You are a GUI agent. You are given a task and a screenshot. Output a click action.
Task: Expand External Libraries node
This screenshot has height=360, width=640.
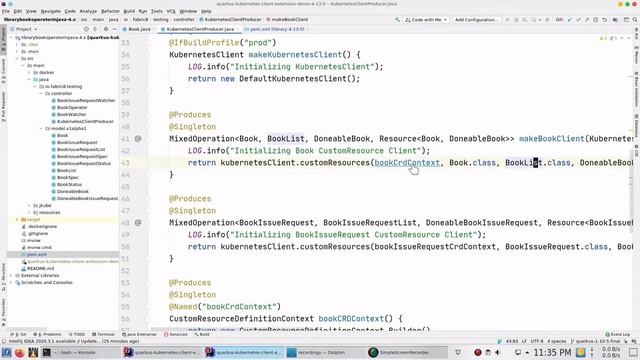coord(11,276)
